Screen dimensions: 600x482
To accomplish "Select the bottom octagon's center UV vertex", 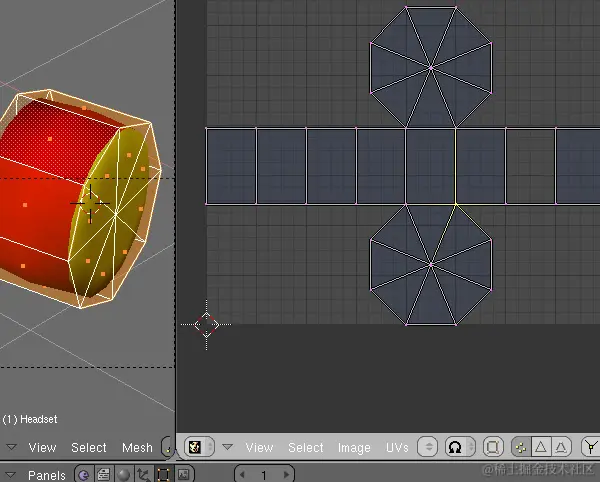I will 431,265.
